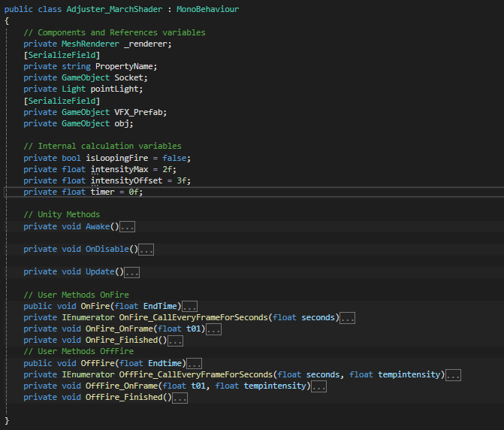This screenshot has width=504, height=430.
Task: Expand the collapsed OnFire(float EndTime) body
Action: (x=189, y=307)
